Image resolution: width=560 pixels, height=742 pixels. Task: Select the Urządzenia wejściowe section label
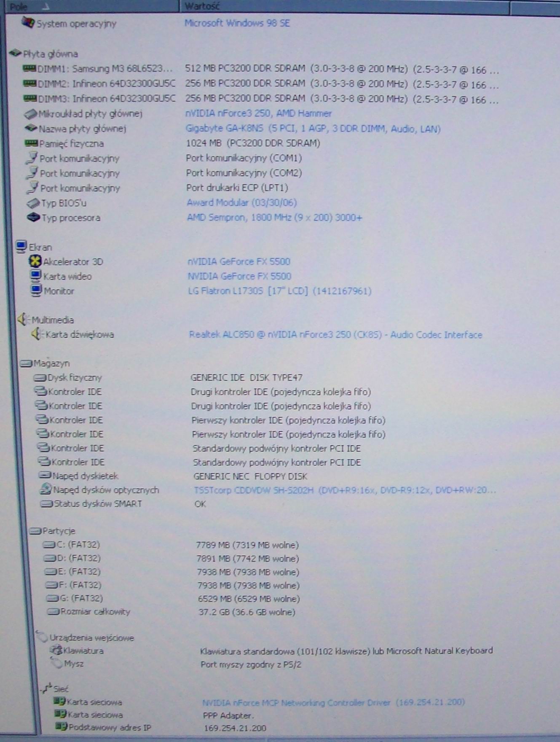(92, 638)
